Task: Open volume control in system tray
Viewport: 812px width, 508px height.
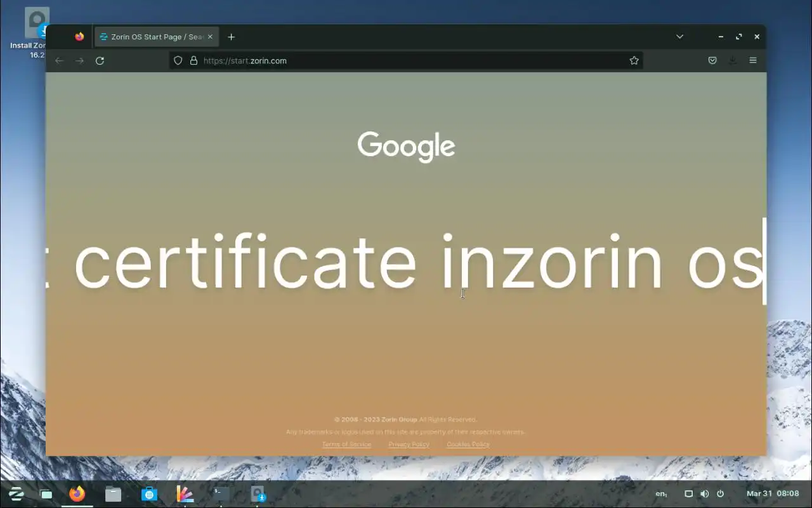Action: click(x=704, y=494)
